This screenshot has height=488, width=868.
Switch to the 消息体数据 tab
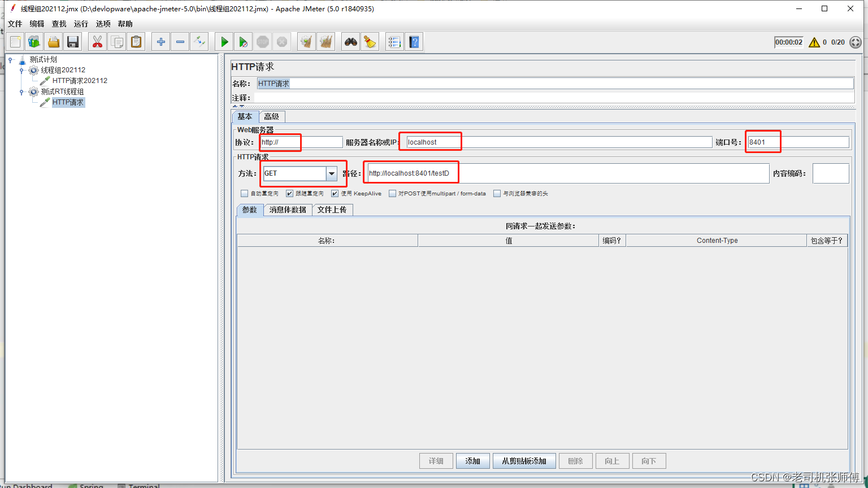tap(288, 210)
